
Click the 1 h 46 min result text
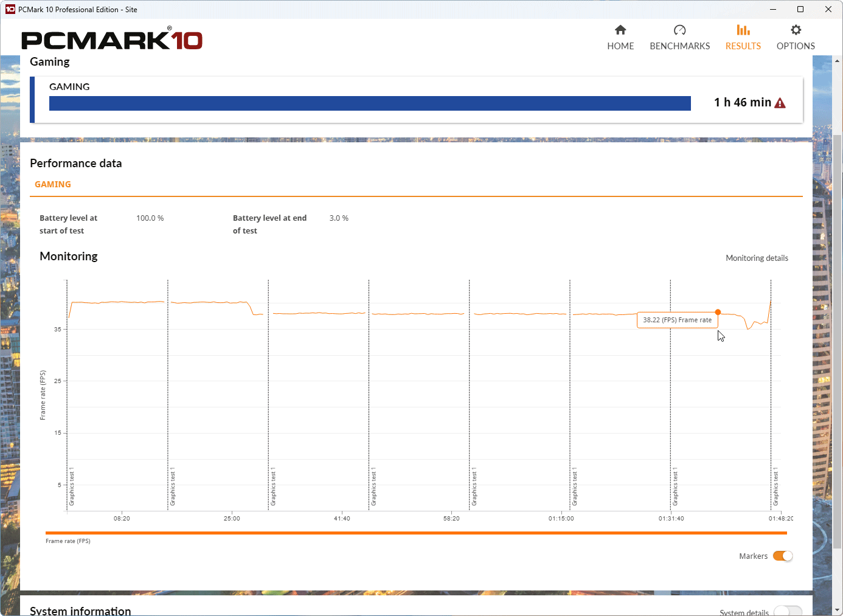[x=743, y=102]
